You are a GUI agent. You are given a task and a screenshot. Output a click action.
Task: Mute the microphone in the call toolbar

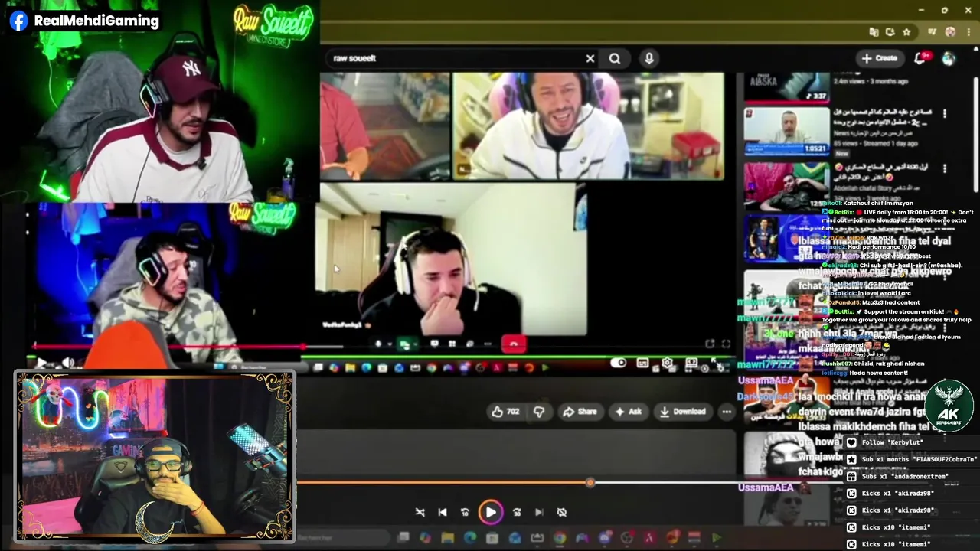pyautogui.click(x=377, y=344)
